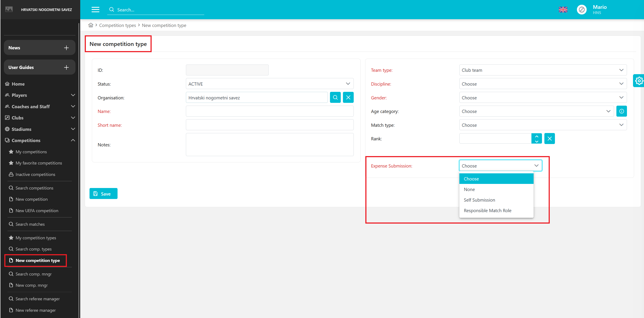
Task: Click the organisation search magnifier button
Action: point(335,97)
